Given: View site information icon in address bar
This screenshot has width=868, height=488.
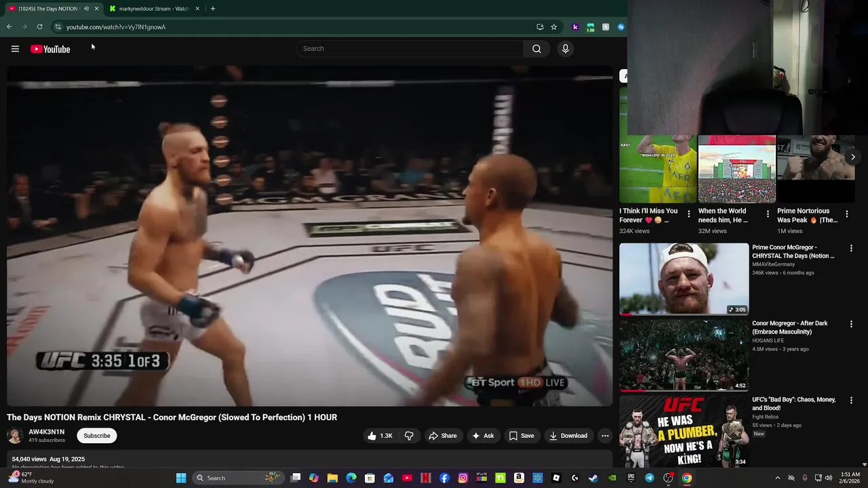Looking at the screenshot, I should [x=58, y=27].
